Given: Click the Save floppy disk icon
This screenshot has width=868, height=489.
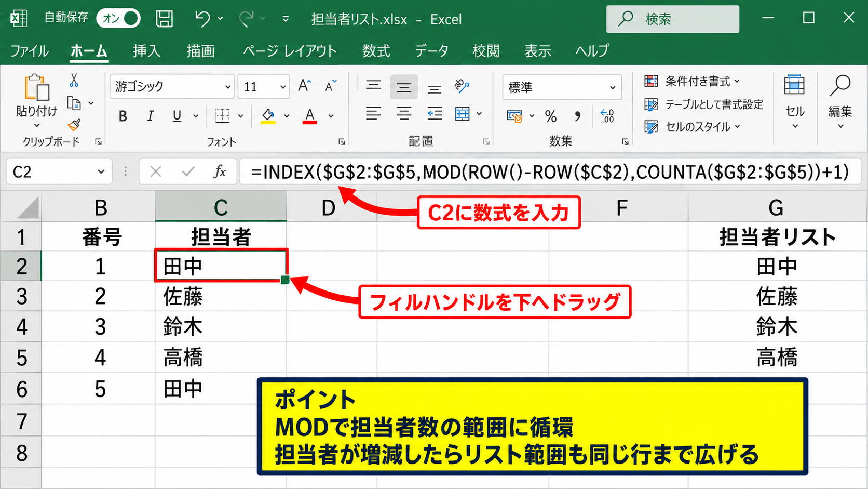Looking at the screenshot, I should tap(165, 19).
